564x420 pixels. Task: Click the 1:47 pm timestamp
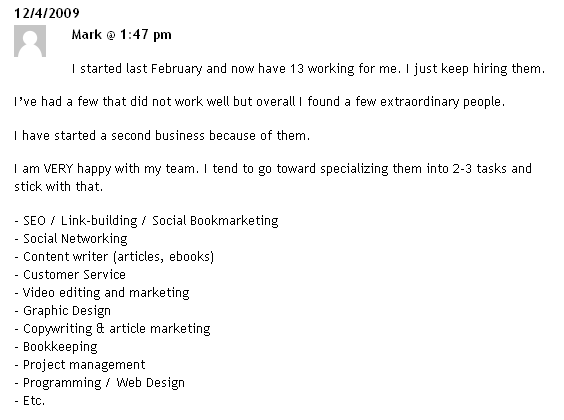146,35
